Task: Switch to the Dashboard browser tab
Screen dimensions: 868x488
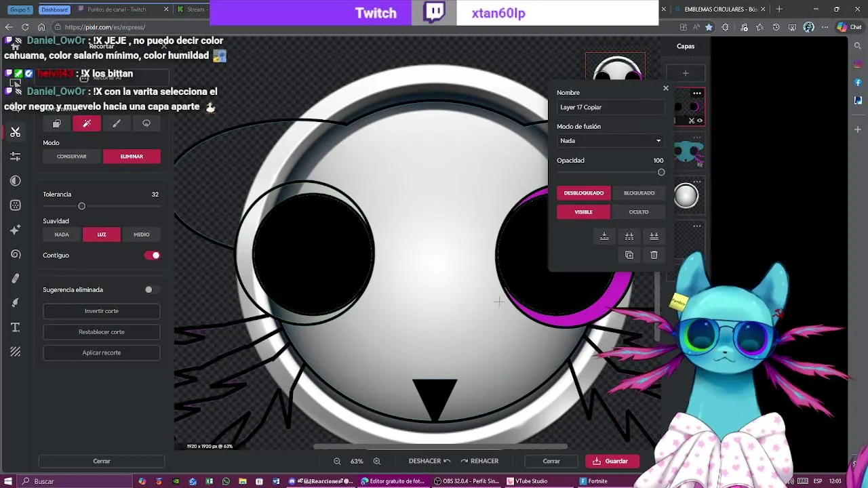Action: [54, 9]
